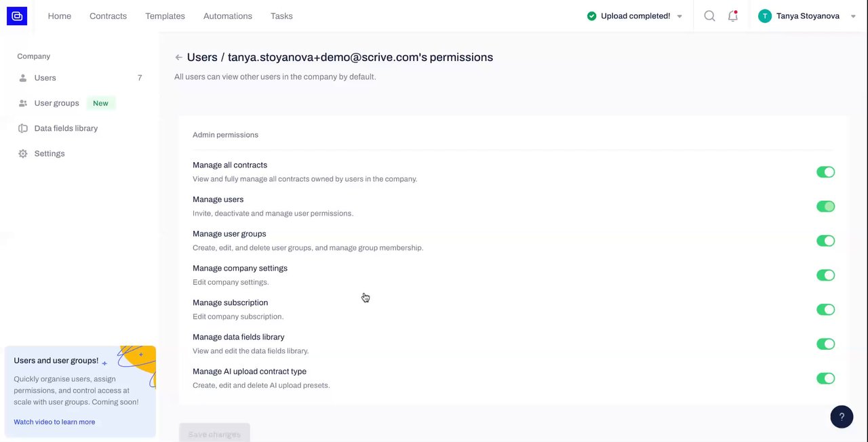The height and width of the screenshot is (442, 868).
Task: Click the Data fields library icon
Action: pyautogui.click(x=23, y=128)
